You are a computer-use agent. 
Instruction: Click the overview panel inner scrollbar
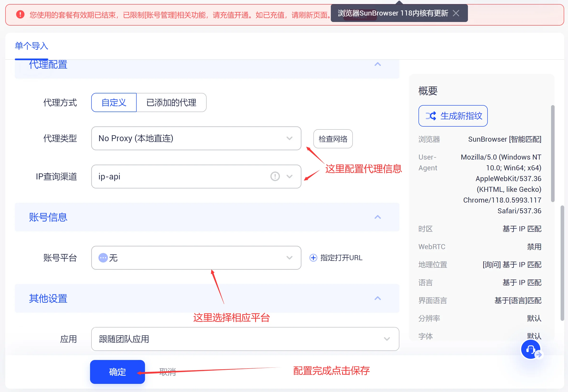coord(553,154)
